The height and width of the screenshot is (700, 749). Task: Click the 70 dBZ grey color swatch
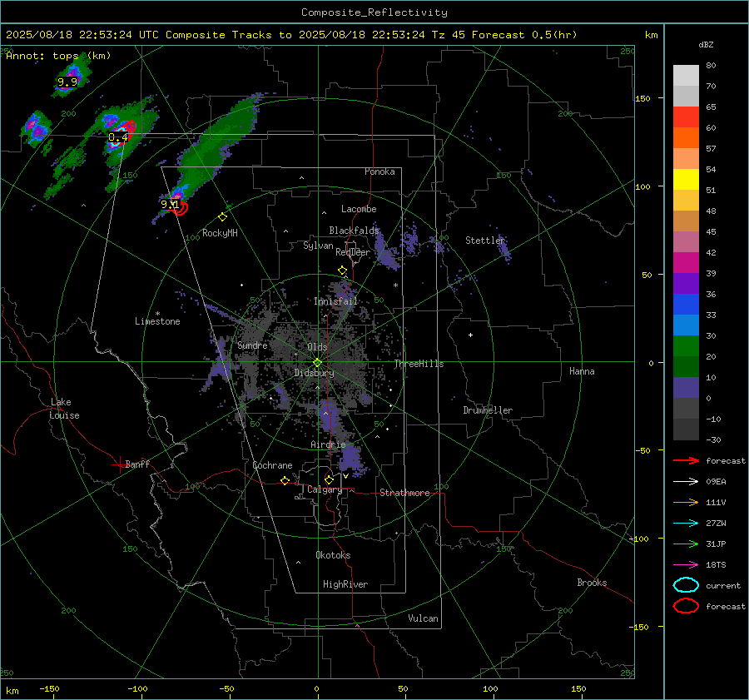point(686,96)
